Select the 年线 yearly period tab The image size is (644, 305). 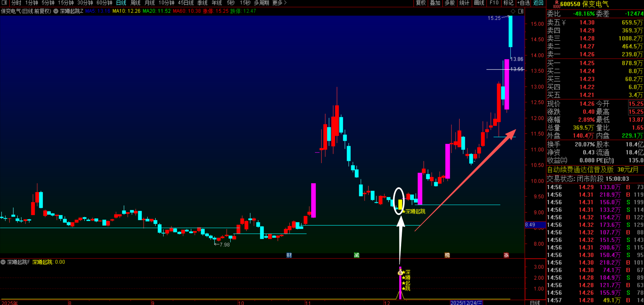point(217,3)
